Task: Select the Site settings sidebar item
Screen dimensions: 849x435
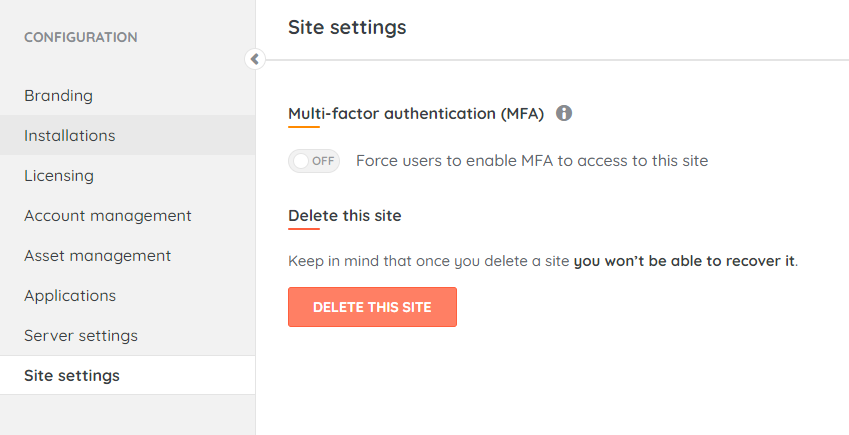Action: click(x=72, y=376)
